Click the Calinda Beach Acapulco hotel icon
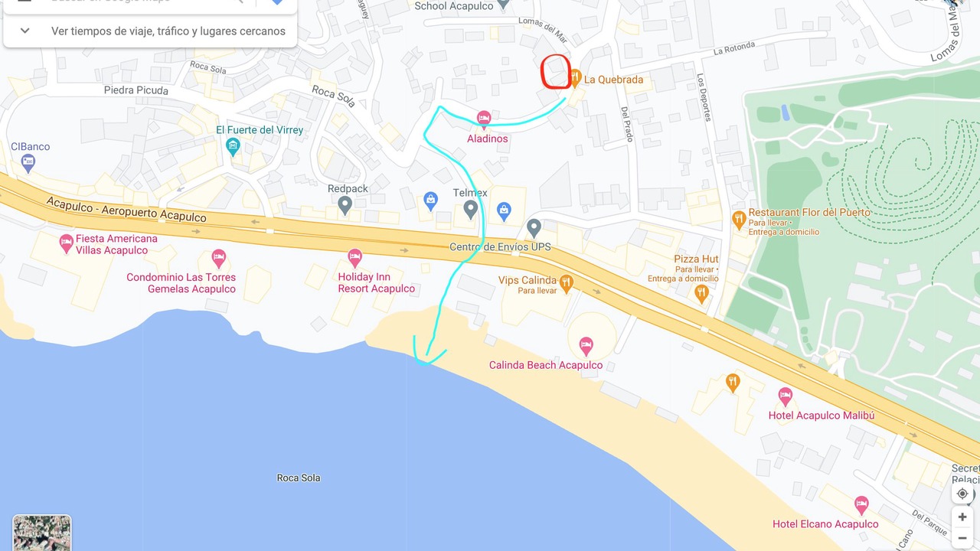 pos(586,345)
